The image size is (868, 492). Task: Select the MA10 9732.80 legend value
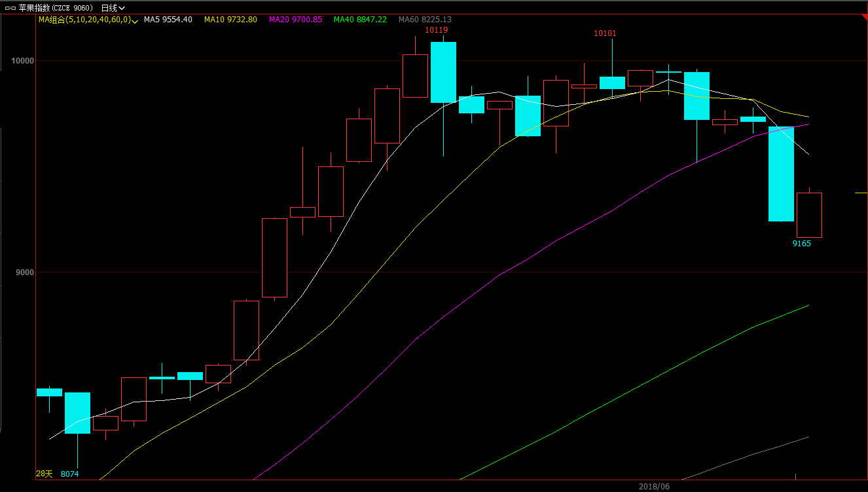click(230, 20)
